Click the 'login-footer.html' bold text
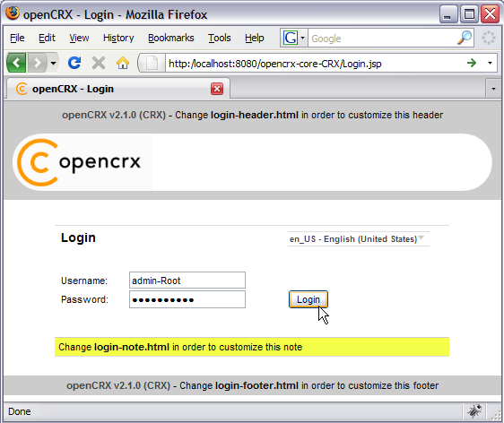The image size is (504, 423). pos(256,385)
